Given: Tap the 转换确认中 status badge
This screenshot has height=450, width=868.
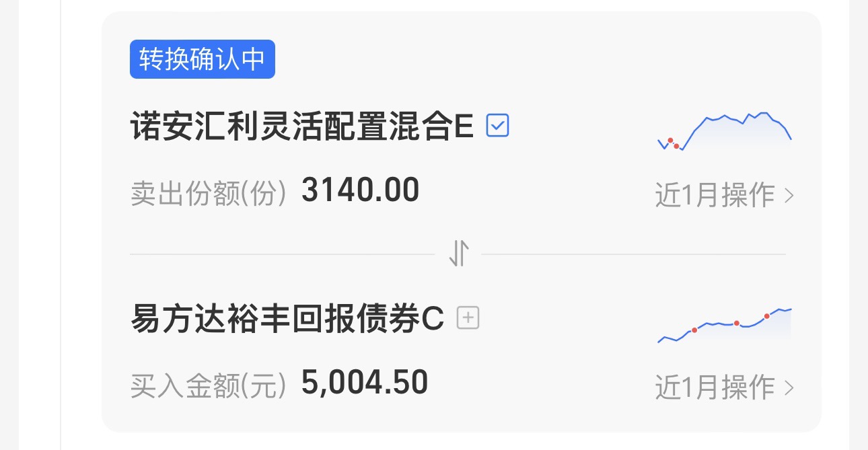Looking at the screenshot, I should 203,59.
